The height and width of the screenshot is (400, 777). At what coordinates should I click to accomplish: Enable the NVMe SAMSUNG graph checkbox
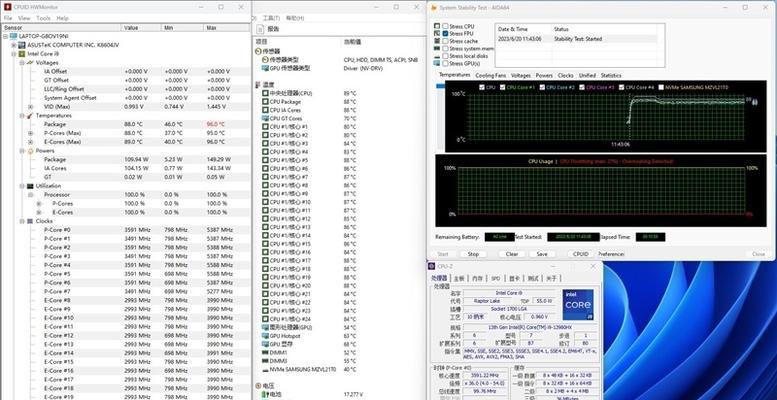[x=661, y=87]
